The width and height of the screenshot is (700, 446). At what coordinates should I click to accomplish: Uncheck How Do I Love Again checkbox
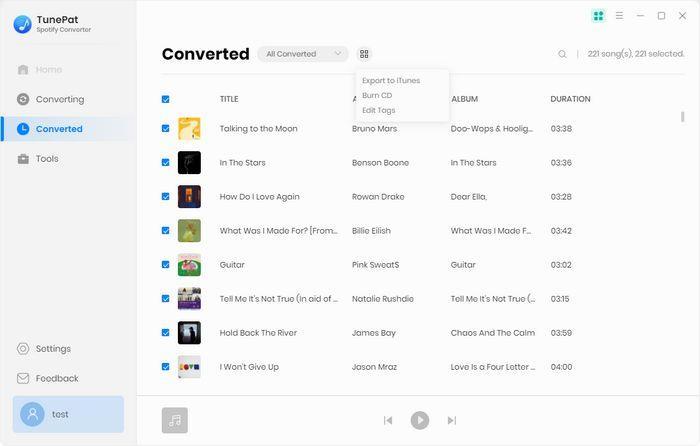(x=166, y=196)
